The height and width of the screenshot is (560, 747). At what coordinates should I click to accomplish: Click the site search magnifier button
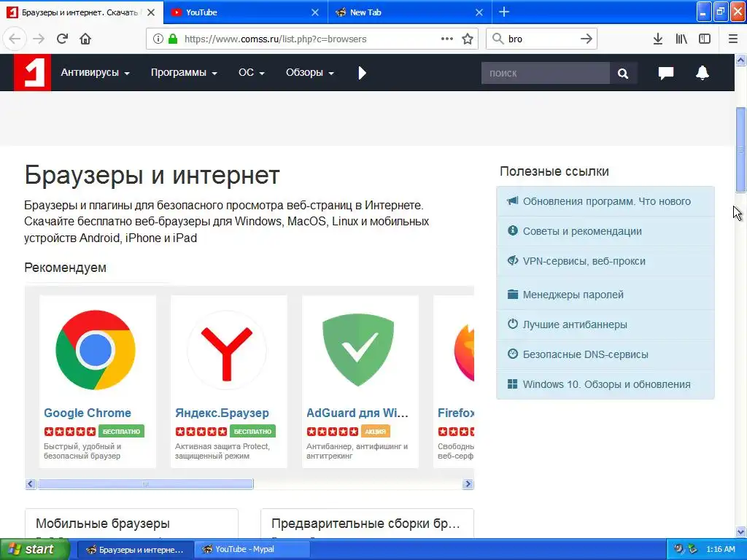point(623,74)
